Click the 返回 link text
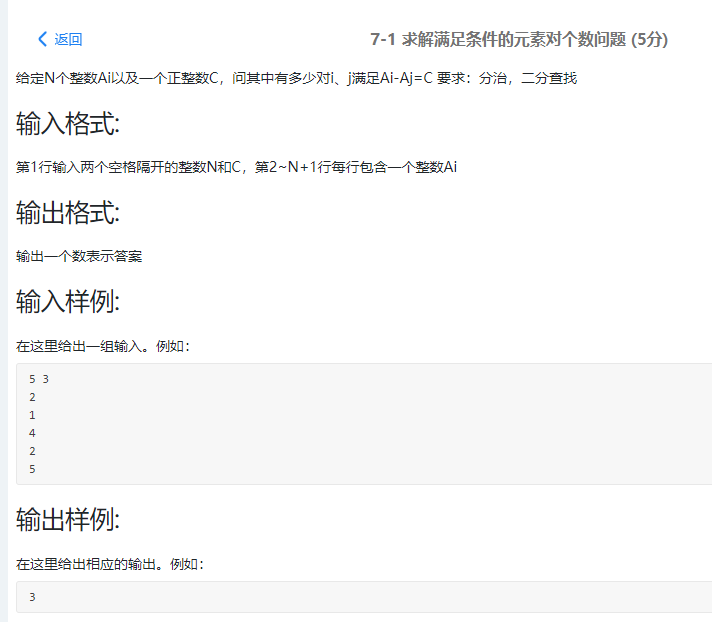 click(68, 39)
